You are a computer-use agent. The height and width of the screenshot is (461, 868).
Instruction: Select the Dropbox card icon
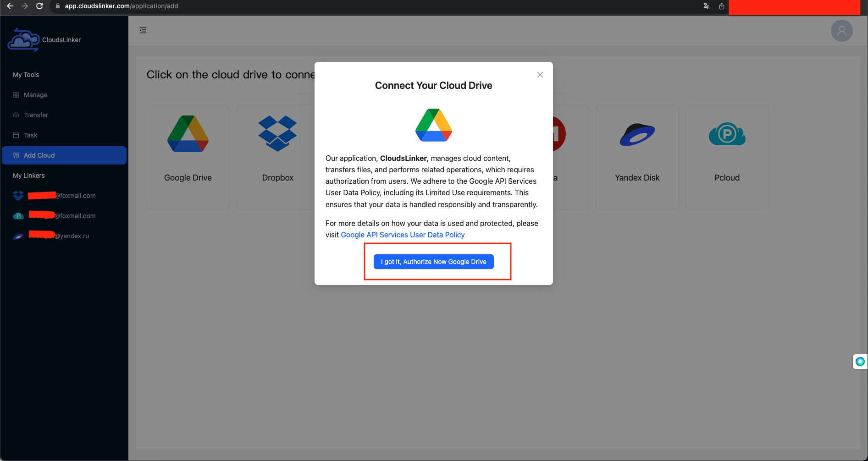coord(278,133)
